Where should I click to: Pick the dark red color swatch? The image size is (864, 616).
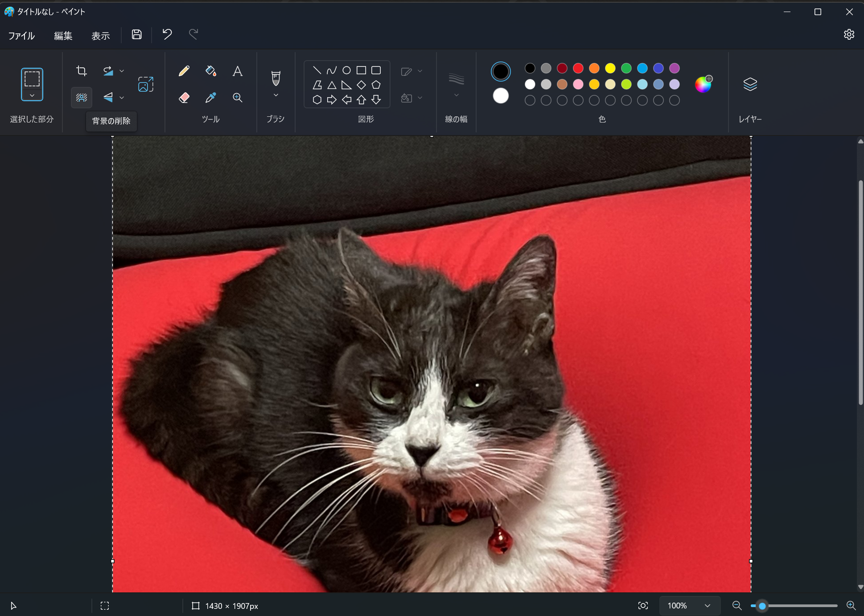click(562, 68)
